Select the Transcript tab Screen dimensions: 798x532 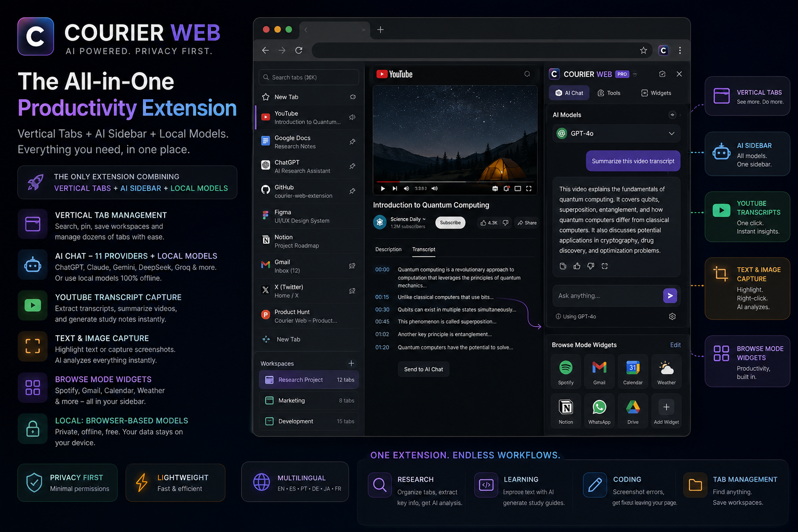(424, 249)
